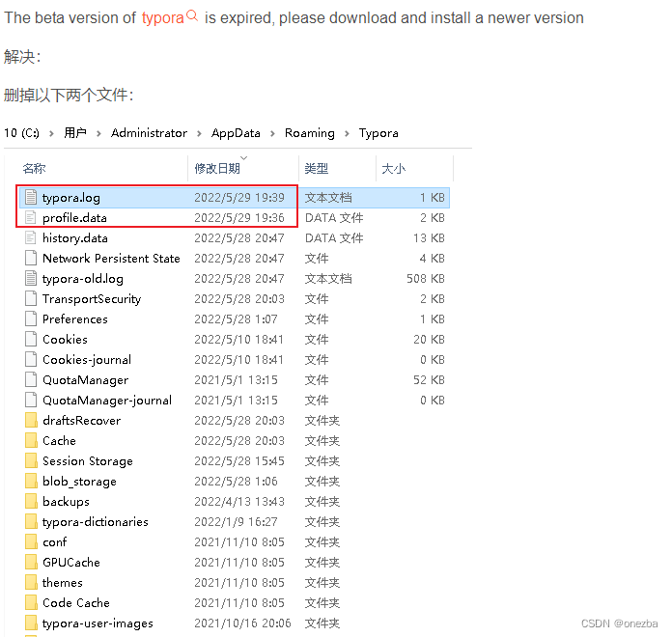This screenshot has width=672, height=637.
Task: Select the history.data file name
Action: (x=75, y=237)
